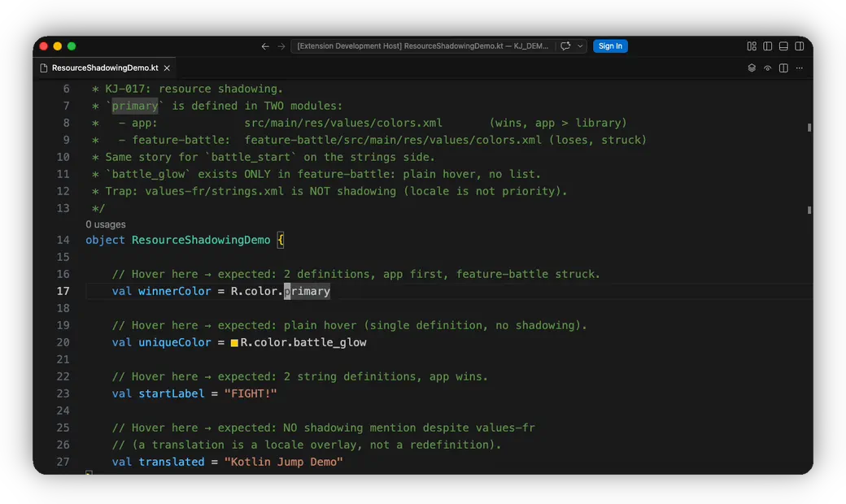The height and width of the screenshot is (504, 846).
Task: Open the command center search field
Action: 422,46
